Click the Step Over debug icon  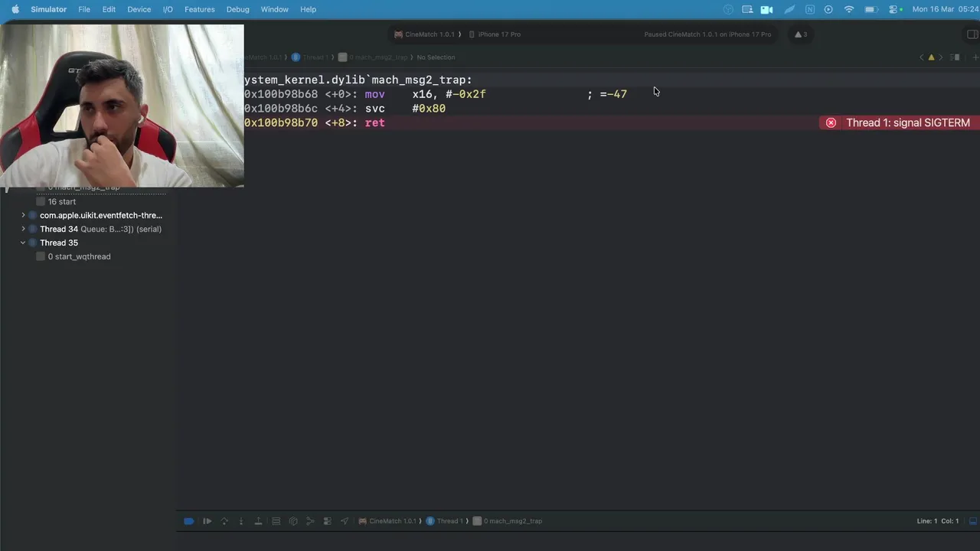coord(224,521)
